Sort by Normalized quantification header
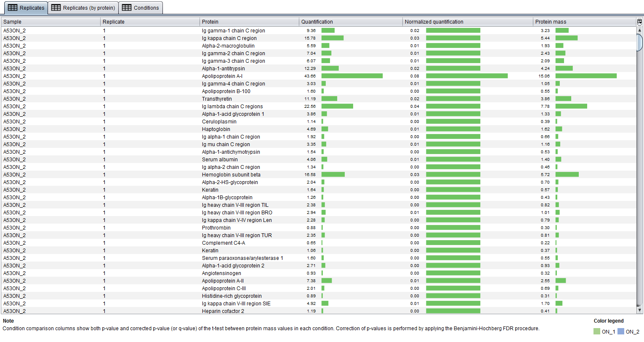Screen dimensions: 644x342 467,22
